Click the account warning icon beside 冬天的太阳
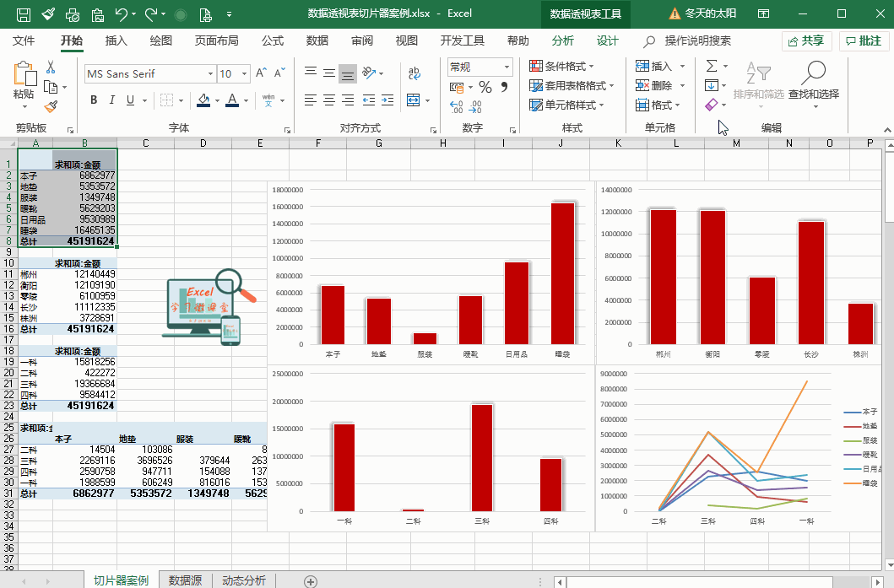The image size is (894, 588). click(675, 13)
